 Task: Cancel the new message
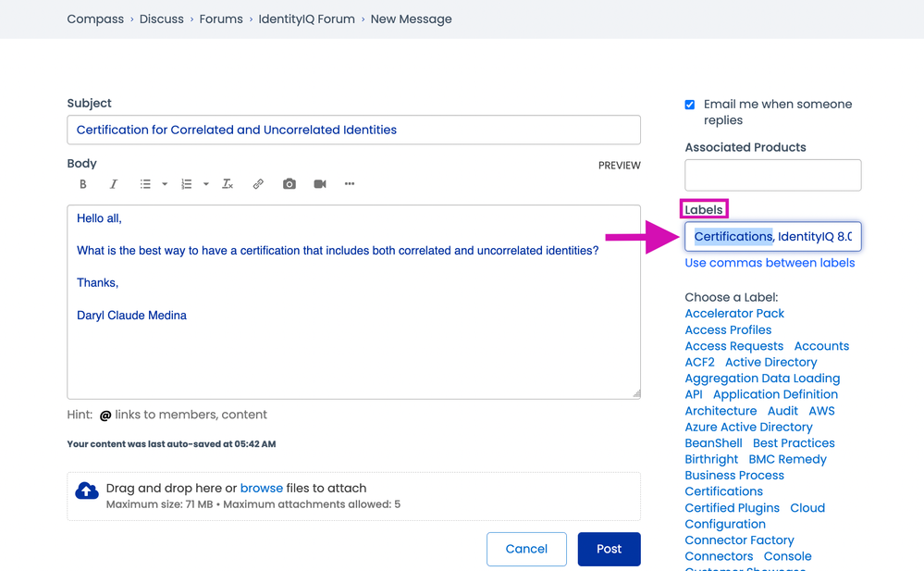click(526, 549)
